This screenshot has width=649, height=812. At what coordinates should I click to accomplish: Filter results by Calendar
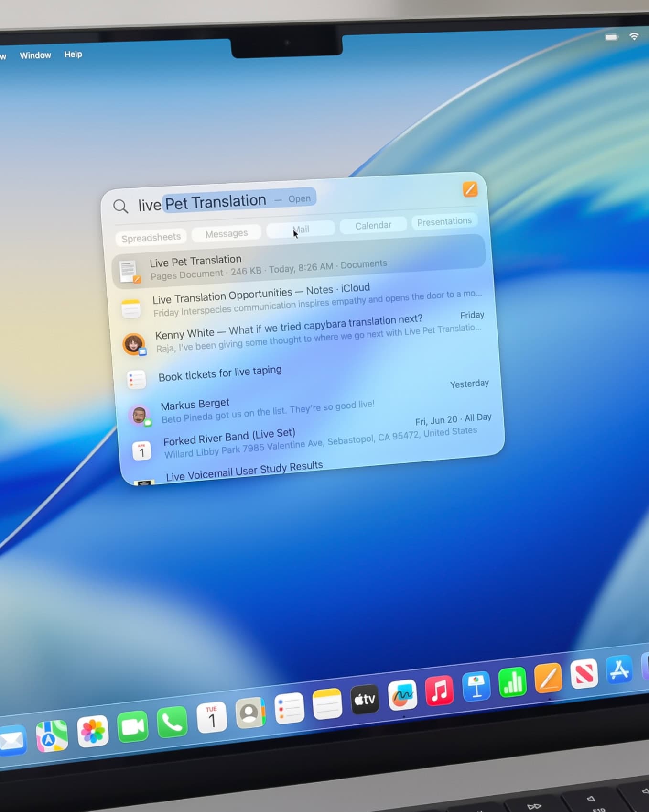373,225
